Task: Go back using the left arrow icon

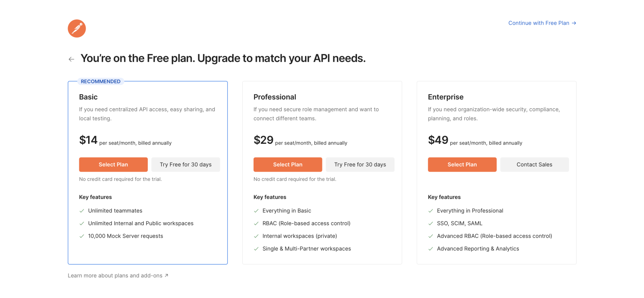Action: [71, 59]
